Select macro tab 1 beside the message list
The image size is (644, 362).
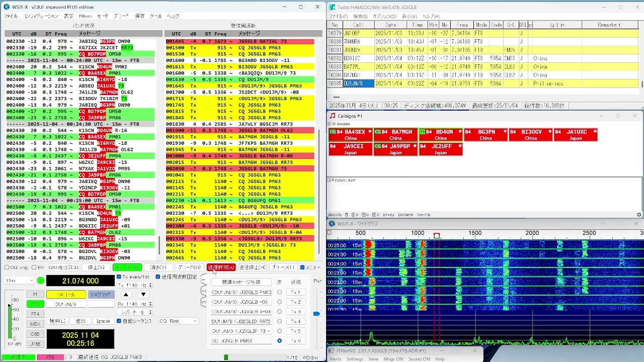[203, 281]
